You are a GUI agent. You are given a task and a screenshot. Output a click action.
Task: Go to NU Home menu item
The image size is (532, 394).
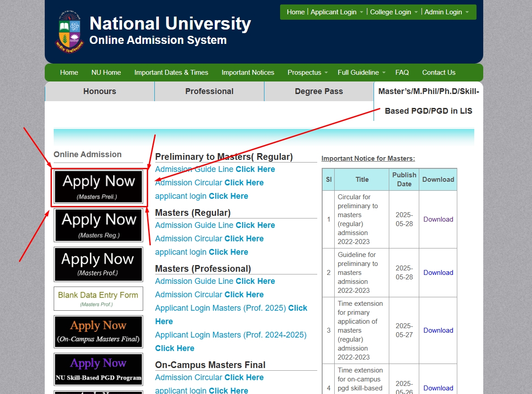106,73
